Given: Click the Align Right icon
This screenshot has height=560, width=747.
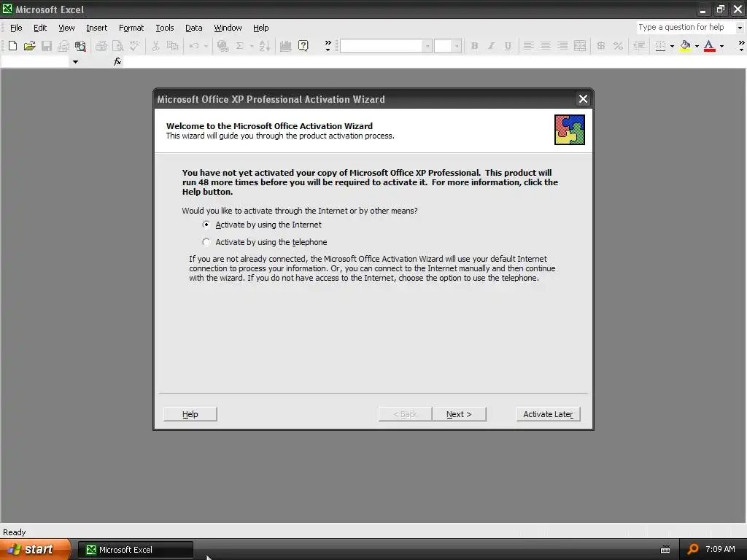Looking at the screenshot, I should (562, 46).
